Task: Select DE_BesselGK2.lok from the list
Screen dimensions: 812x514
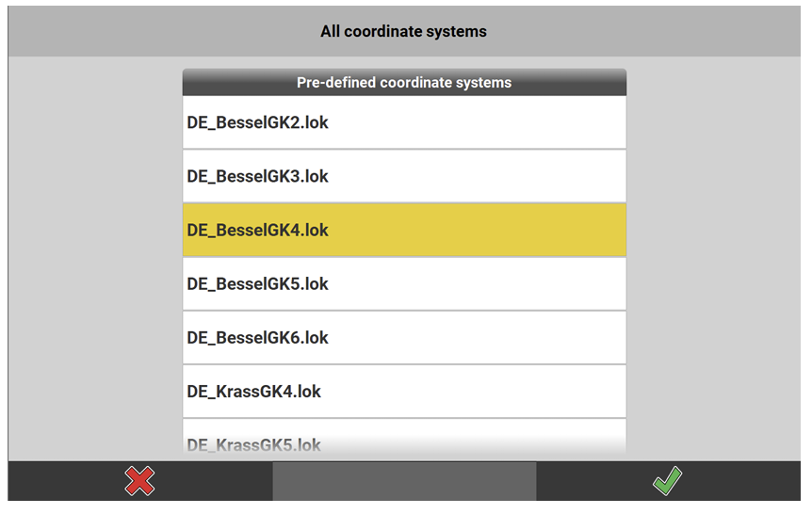Action: [x=404, y=122]
